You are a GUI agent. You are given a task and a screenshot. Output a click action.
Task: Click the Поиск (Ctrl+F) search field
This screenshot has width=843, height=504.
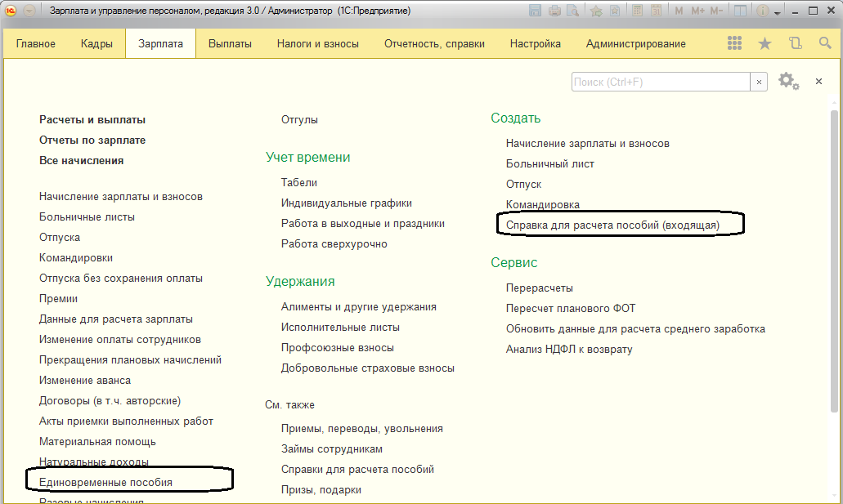point(660,82)
